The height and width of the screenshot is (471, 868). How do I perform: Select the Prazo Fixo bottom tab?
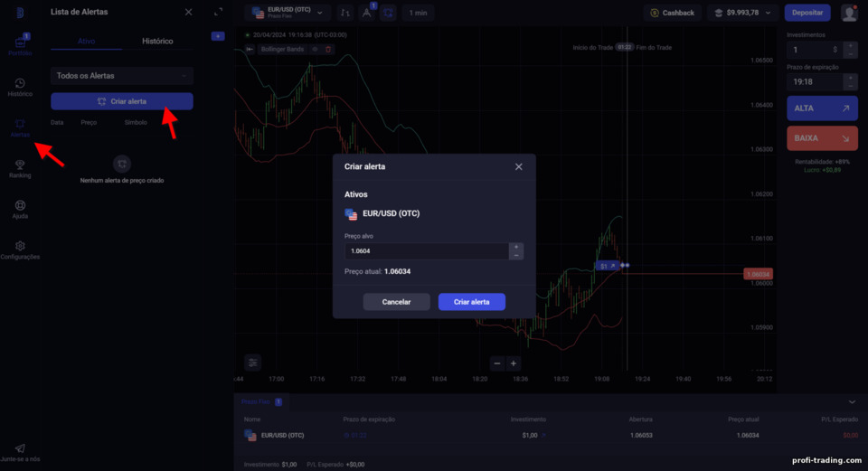261,401
